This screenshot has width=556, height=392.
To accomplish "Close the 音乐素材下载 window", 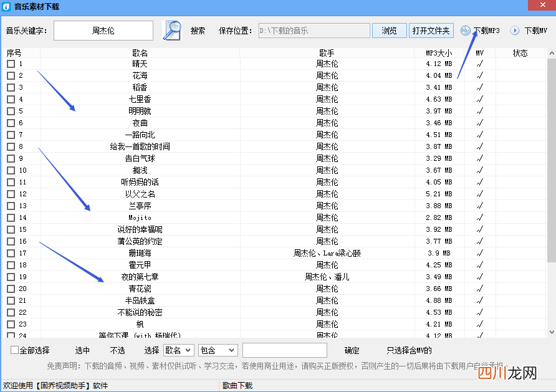I will 542,5.
